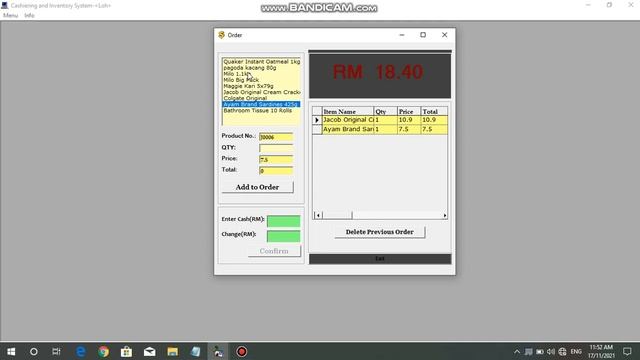Minimize the Order window
The width and height of the screenshot is (640, 360).
tap(402, 35)
